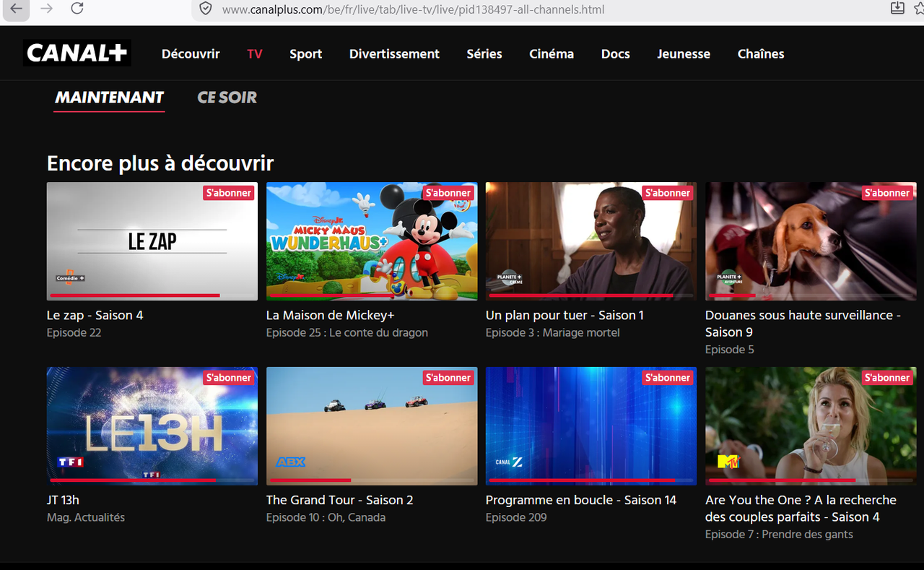Viewport: 924px width, 570px height.
Task: Open the Are You the One thumbnail
Action: [811, 426]
